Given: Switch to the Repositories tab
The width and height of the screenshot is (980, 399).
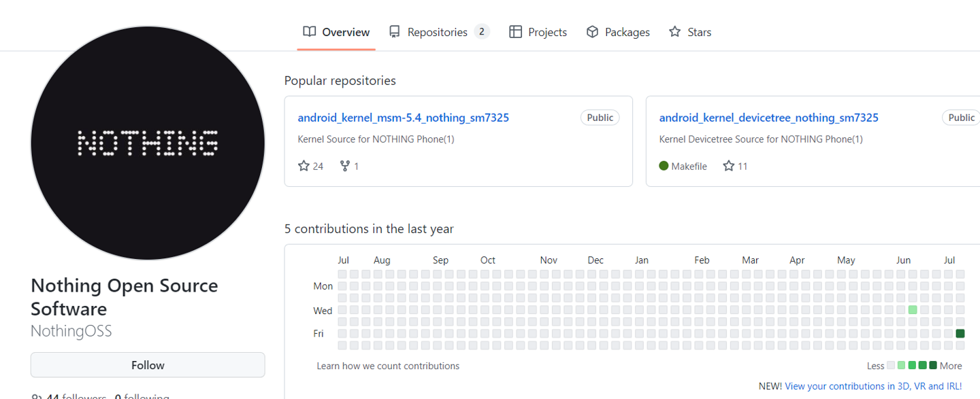Looking at the screenshot, I should pos(437,32).
